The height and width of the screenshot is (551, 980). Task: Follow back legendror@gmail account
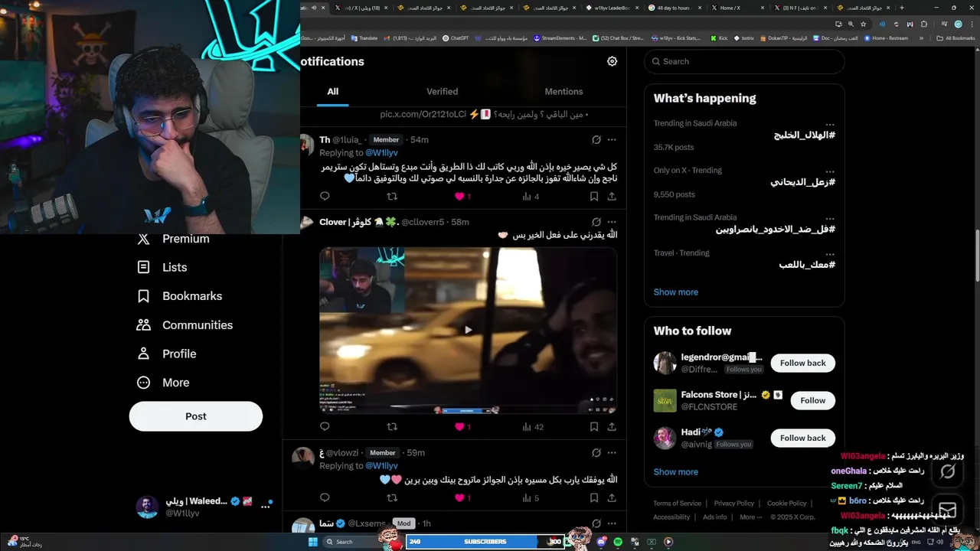click(x=803, y=363)
